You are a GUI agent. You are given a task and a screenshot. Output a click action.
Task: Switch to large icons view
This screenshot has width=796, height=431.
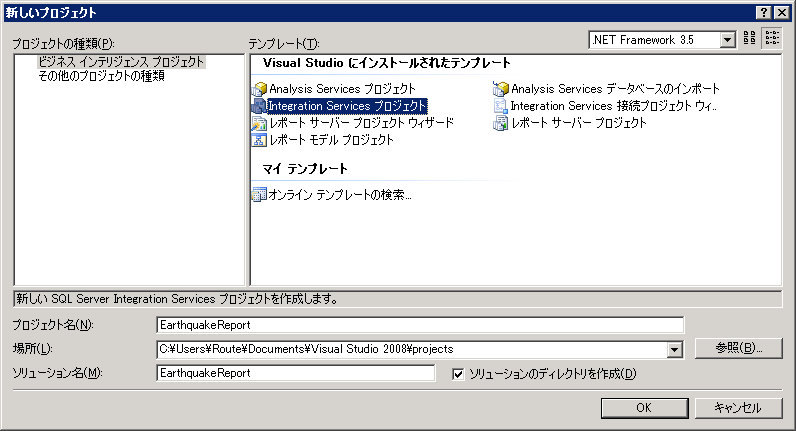[749, 38]
